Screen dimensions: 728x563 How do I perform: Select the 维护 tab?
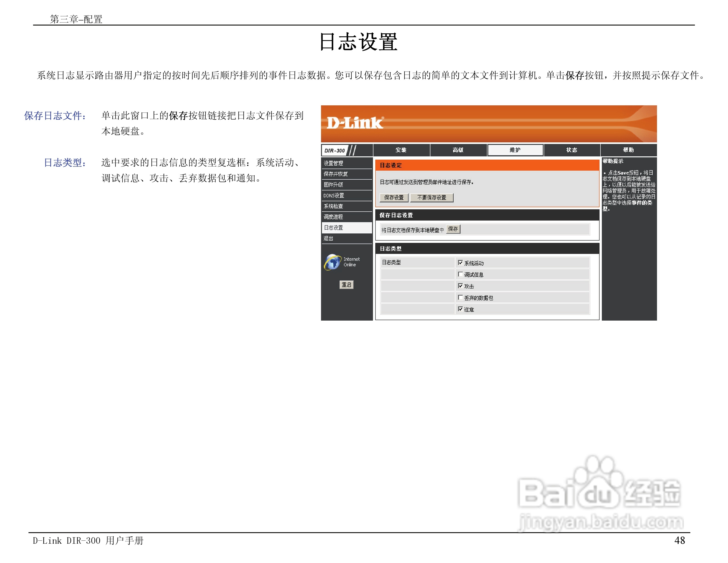(x=515, y=150)
